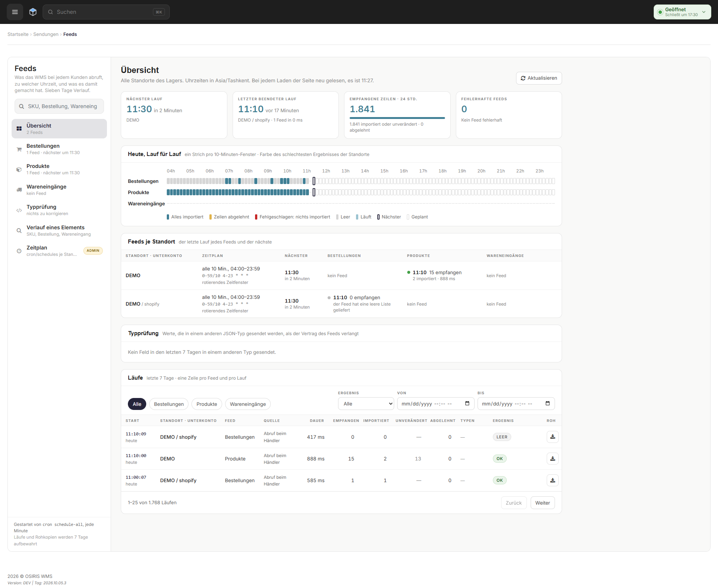Screen dimensions: 718x588
Task: Open calendar picker in the Bis field
Action: [547, 404]
